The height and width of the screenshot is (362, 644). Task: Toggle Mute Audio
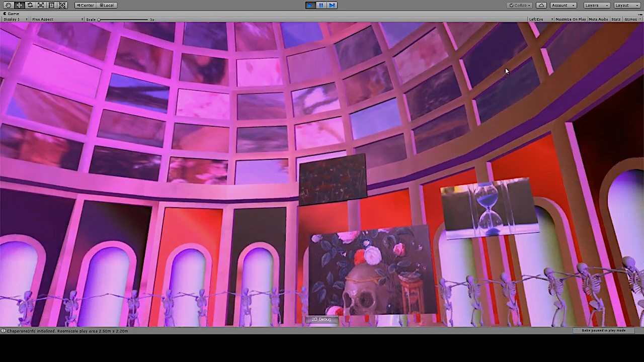(598, 19)
